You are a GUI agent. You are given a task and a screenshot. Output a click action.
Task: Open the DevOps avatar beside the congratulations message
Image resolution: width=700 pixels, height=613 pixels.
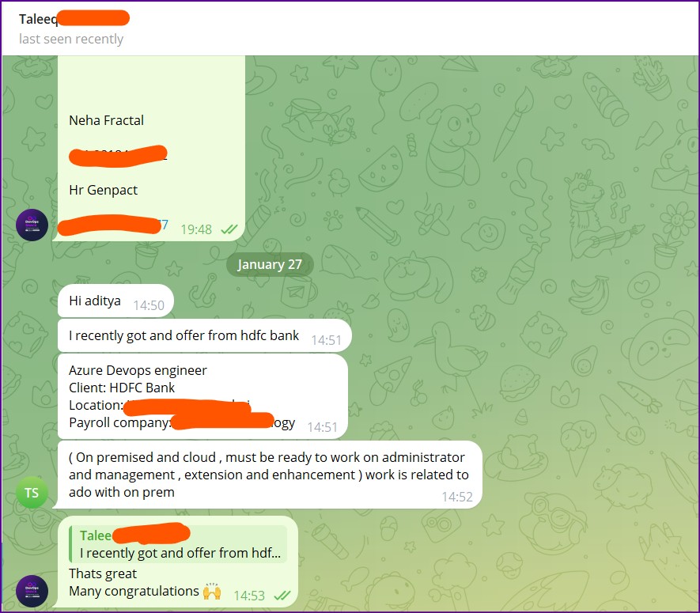click(x=32, y=591)
